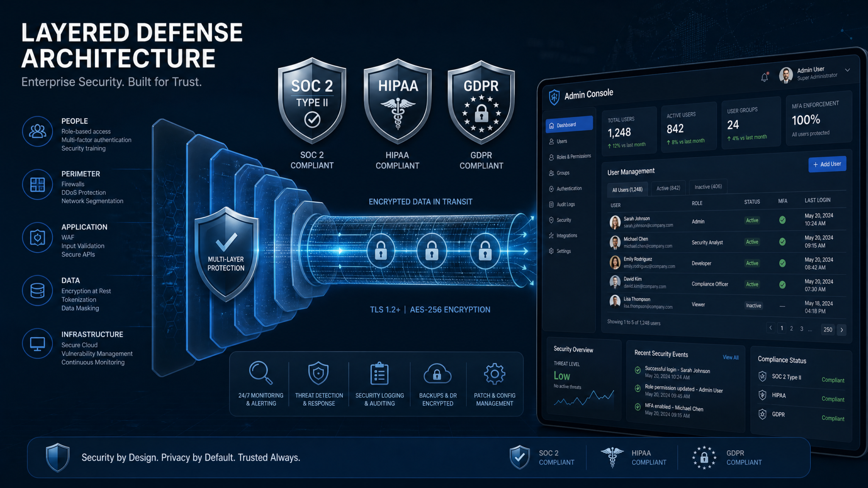Click the Settings gear icon in sidebar
The height and width of the screenshot is (488, 868).
[x=551, y=251]
